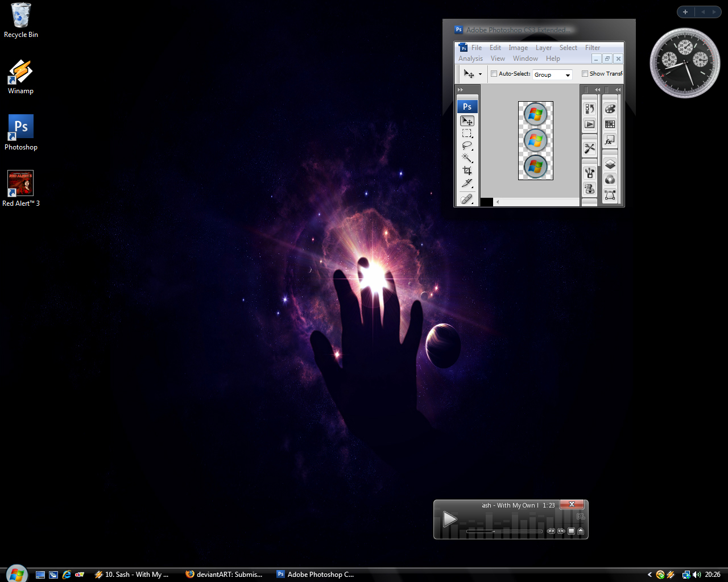Image resolution: width=728 pixels, height=582 pixels.
Task: Toggle the PL playlist button
Action: point(581,517)
